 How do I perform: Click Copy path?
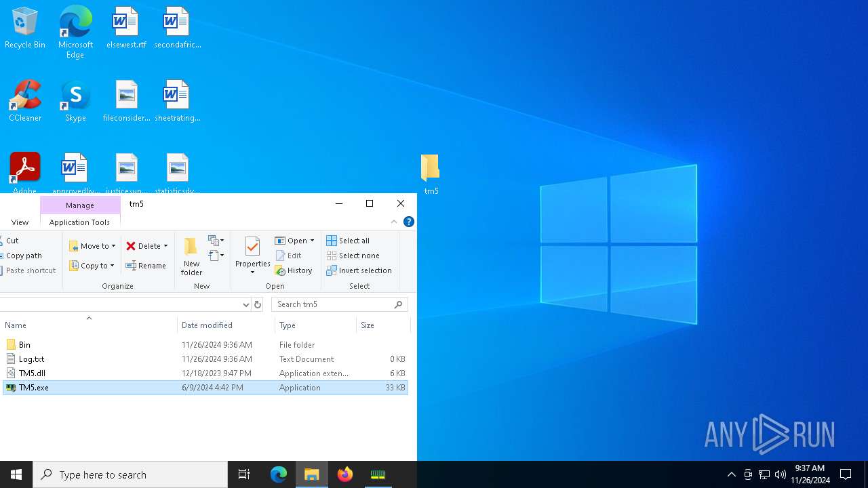coord(22,256)
